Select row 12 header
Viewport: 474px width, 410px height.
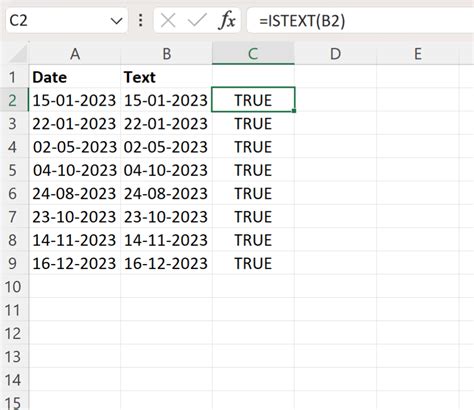point(13,333)
